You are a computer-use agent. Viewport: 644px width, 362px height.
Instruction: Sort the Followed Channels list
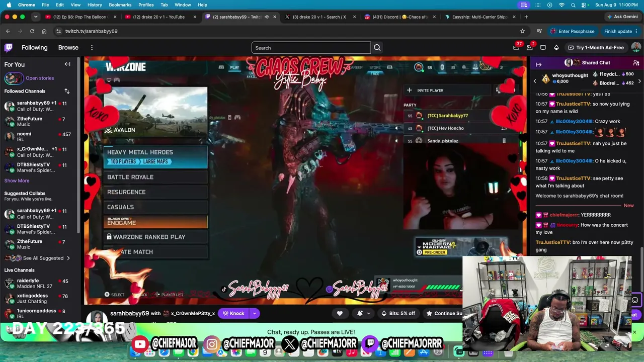tap(67, 92)
